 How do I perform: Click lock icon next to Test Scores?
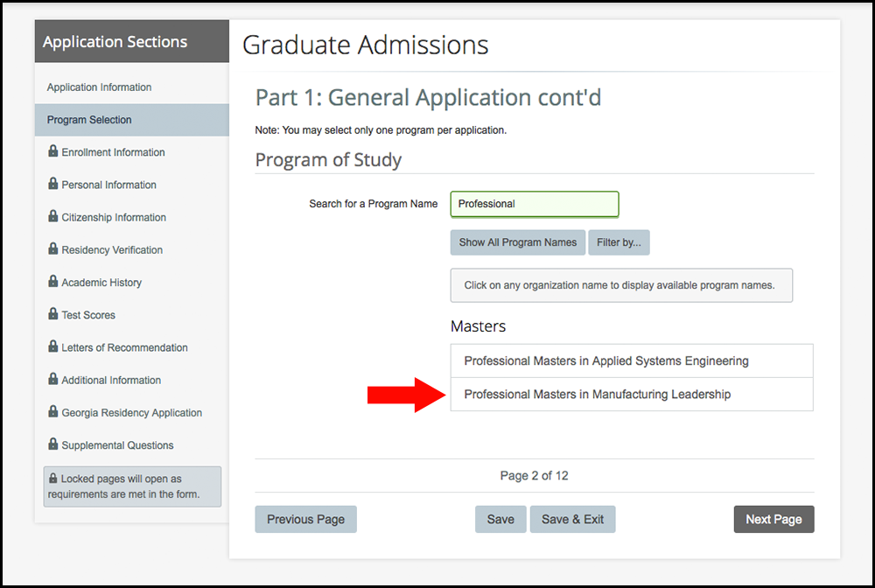pos(52,314)
